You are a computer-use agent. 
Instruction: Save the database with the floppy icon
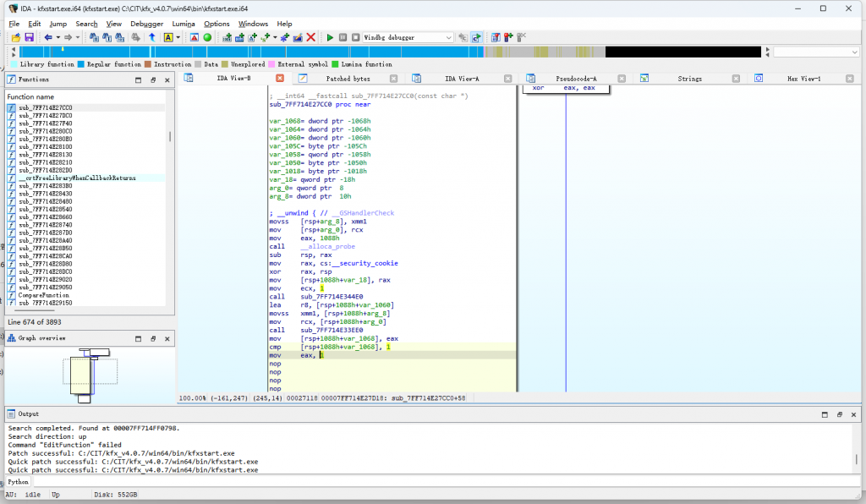29,38
